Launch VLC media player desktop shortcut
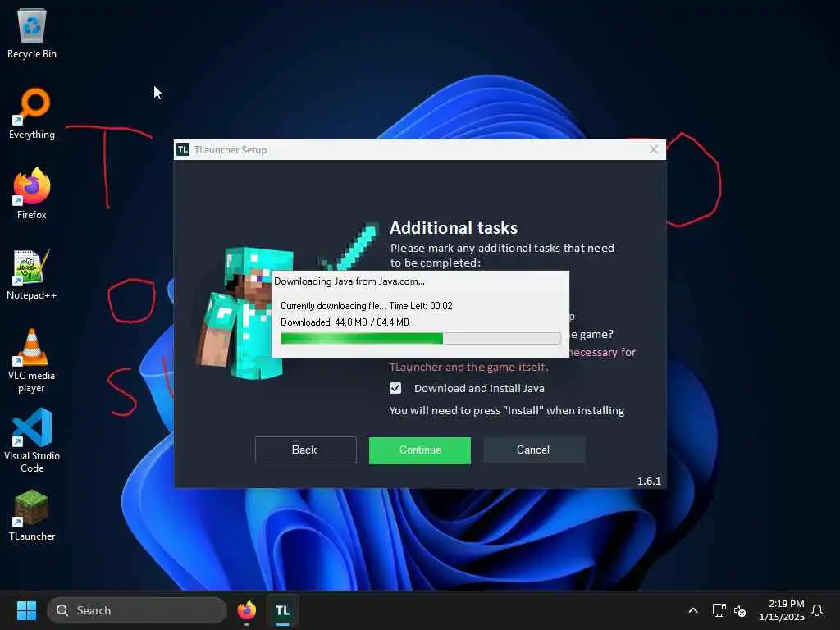The image size is (840, 630). coord(32,361)
